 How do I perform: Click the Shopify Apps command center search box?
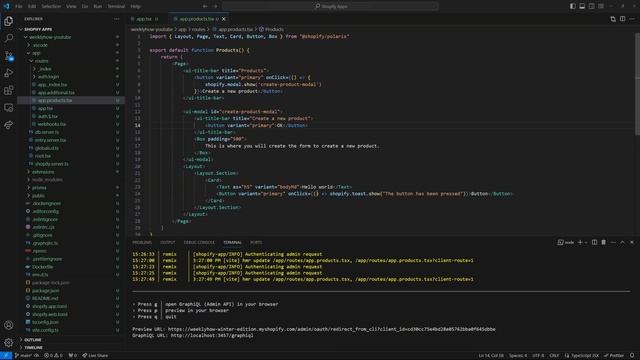point(330,6)
